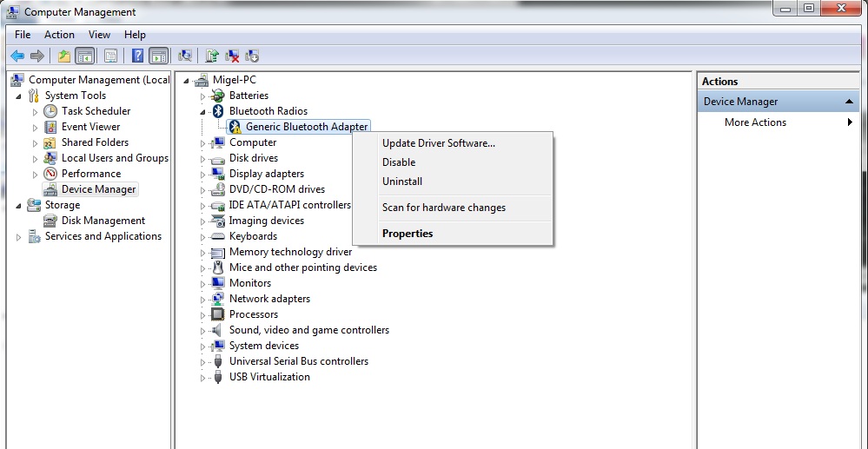
Task: Select Device Manager in the console tree
Action: coord(98,189)
